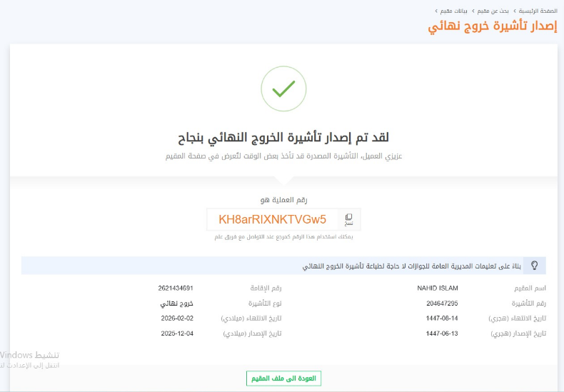
Task: Click the chevron after الصفحة الرئيسية breadcrumb
Action: click(514, 11)
